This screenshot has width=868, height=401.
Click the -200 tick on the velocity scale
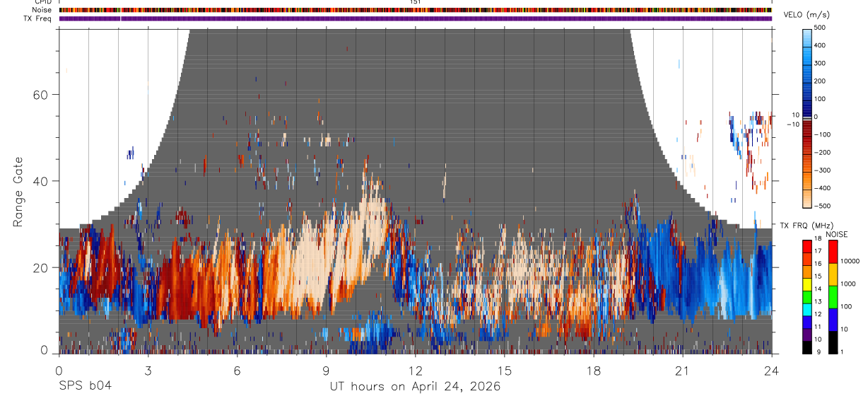point(823,152)
